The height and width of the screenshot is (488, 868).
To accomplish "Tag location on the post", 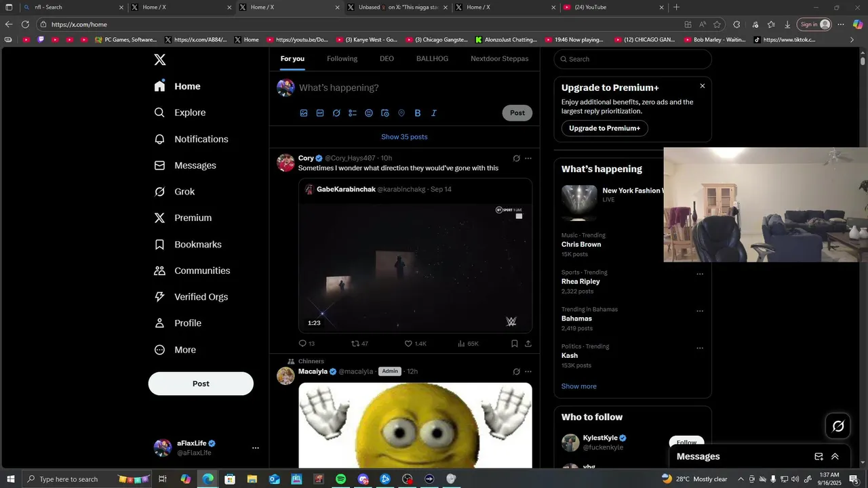I will point(401,113).
